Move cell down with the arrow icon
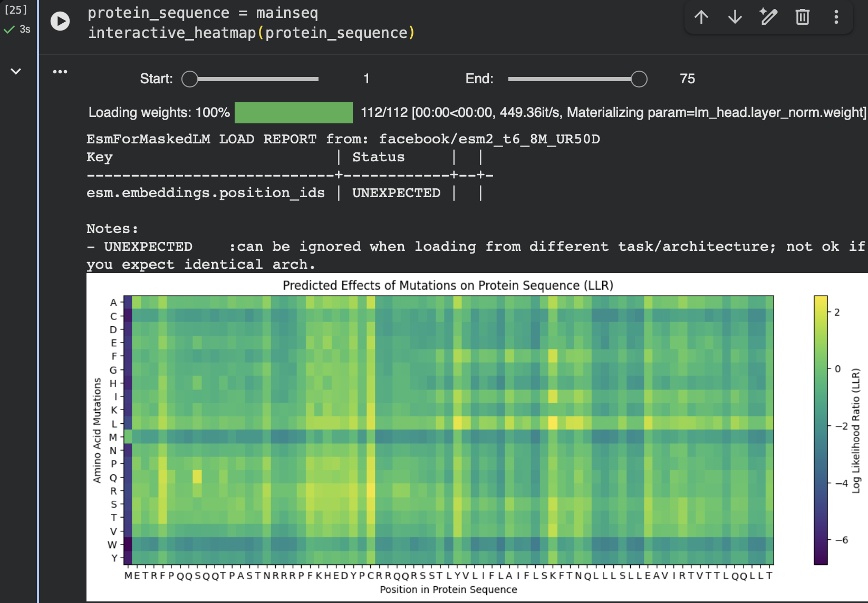The width and height of the screenshot is (868, 603). point(735,17)
